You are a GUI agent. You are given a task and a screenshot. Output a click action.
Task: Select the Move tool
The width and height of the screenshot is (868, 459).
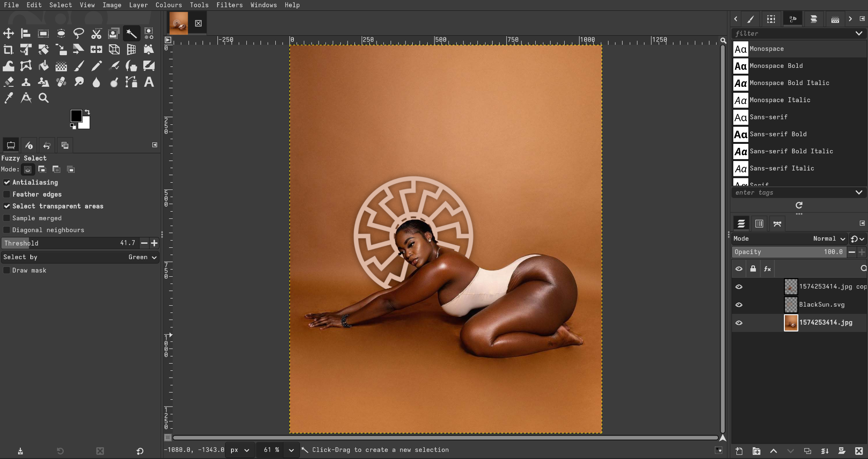[x=9, y=33]
